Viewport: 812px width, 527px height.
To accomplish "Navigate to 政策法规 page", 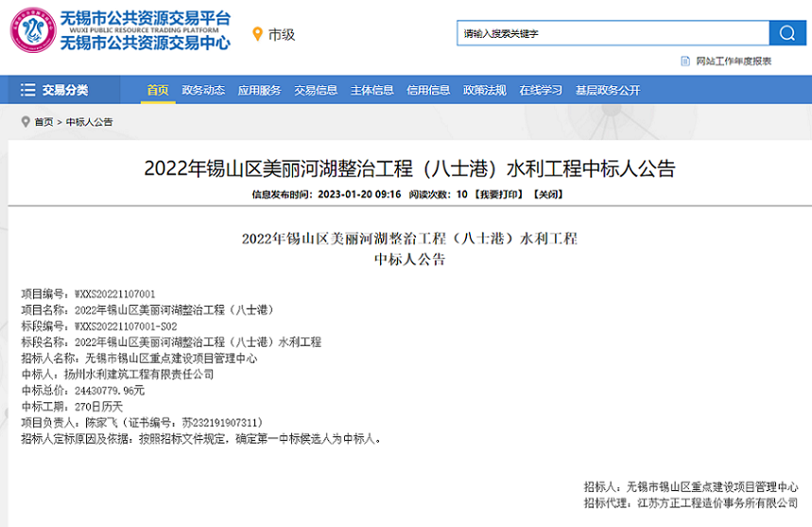I will (484, 91).
